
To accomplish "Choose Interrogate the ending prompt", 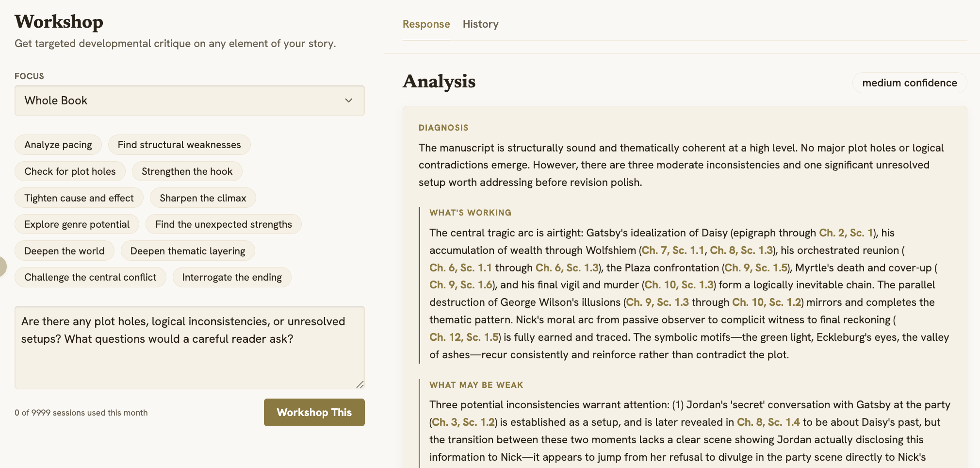I will point(232,277).
